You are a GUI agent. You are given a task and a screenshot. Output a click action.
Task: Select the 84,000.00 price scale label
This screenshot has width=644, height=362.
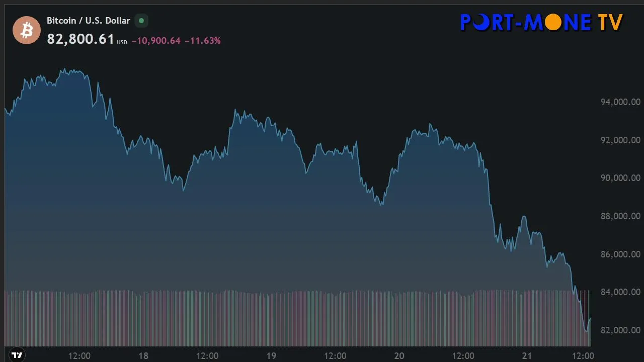tap(620, 292)
